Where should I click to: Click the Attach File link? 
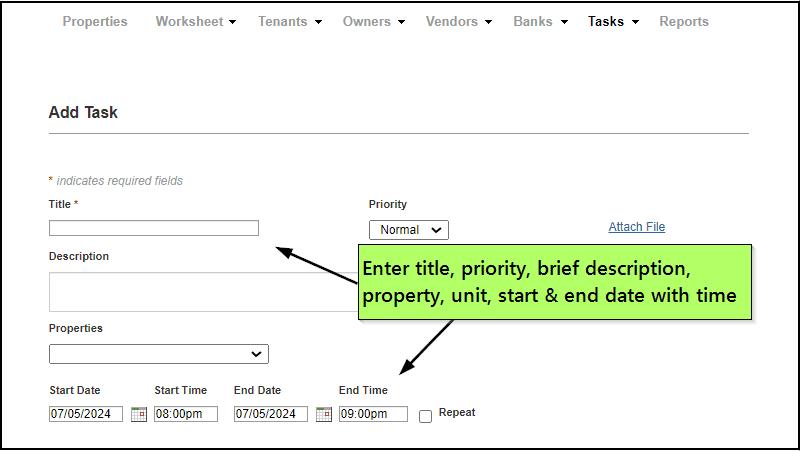pyautogui.click(x=636, y=227)
